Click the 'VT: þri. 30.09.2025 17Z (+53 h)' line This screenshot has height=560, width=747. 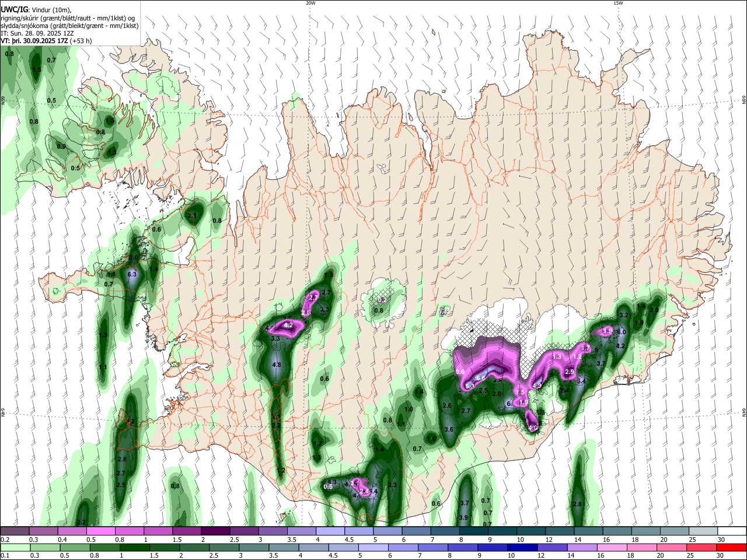click(x=47, y=41)
